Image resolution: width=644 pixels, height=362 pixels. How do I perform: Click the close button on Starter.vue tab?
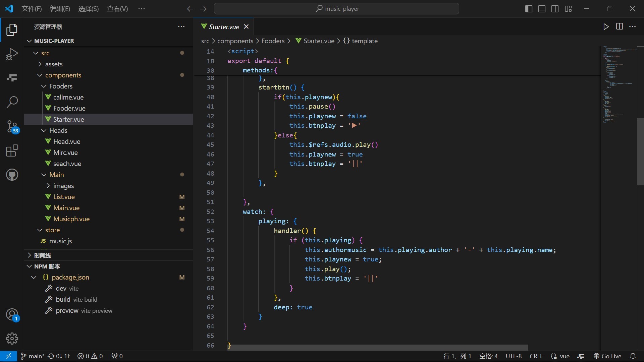[247, 26]
